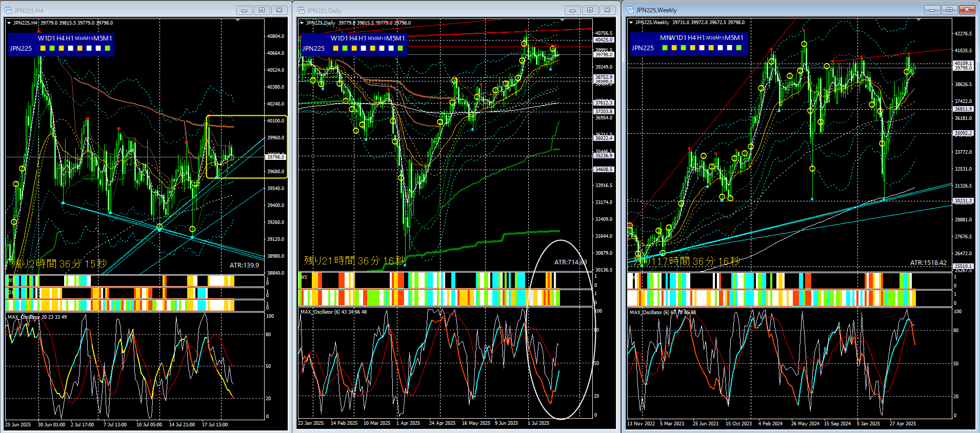
Task: Click the D1 green signal square in Daily window
Action: [345, 48]
